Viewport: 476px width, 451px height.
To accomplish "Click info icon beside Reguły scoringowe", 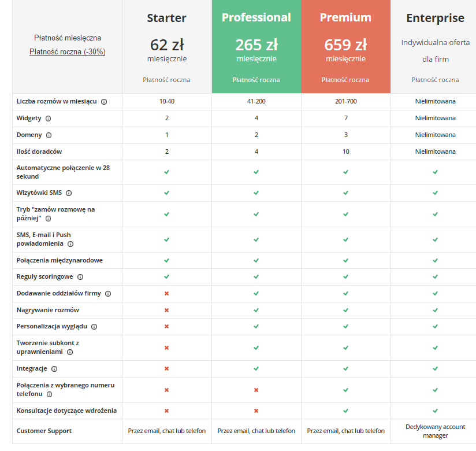I will tap(80, 277).
